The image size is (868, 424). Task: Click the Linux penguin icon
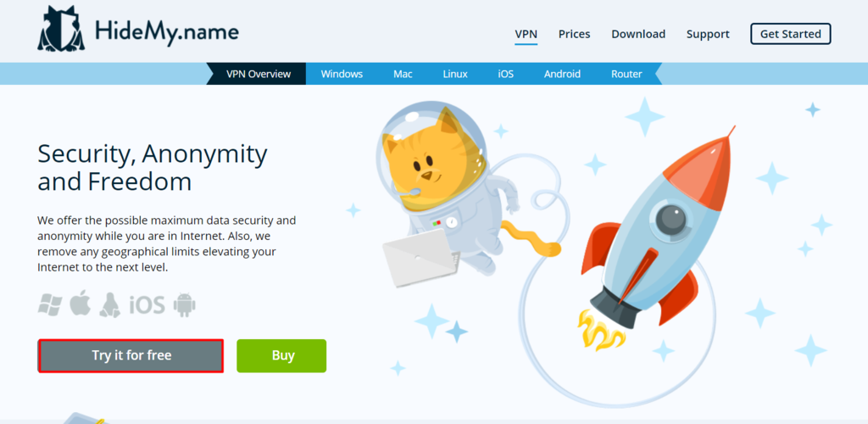[x=110, y=304]
